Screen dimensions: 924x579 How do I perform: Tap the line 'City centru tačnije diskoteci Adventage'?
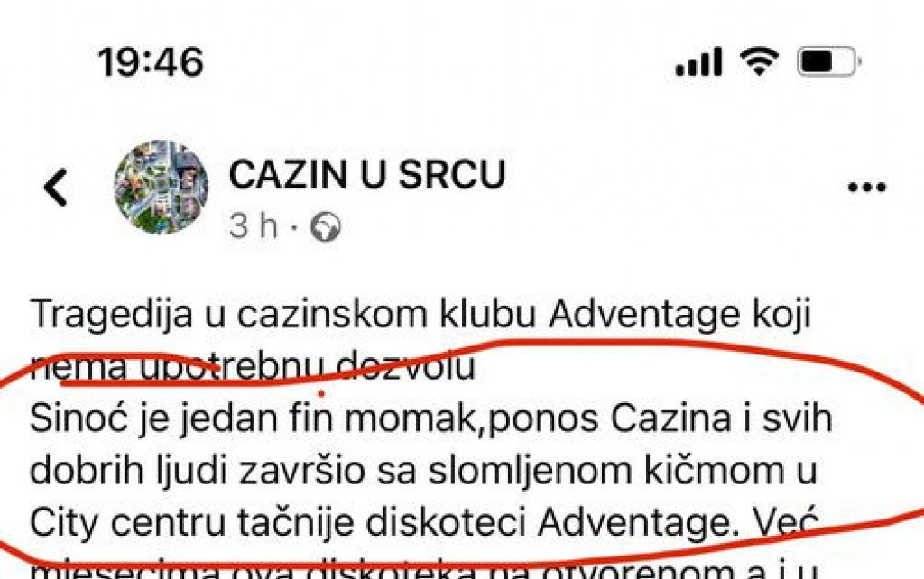point(425,523)
